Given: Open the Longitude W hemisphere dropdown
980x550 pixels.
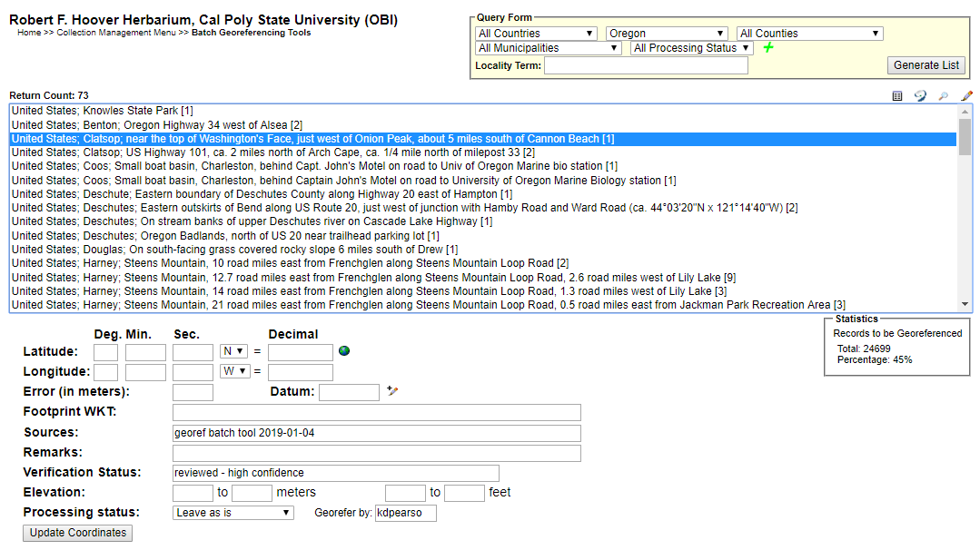Looking at the screenshot, I should [235, 371].
